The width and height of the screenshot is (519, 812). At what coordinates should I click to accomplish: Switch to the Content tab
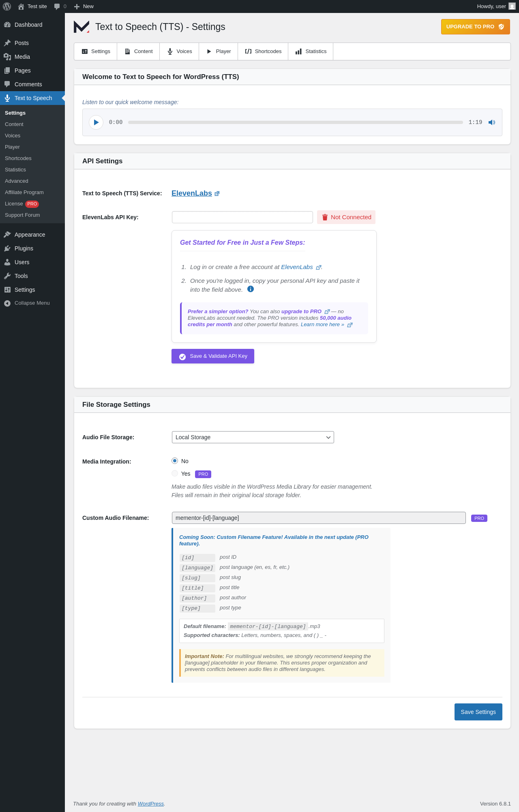pyautogui.click(x=138, y=51)
